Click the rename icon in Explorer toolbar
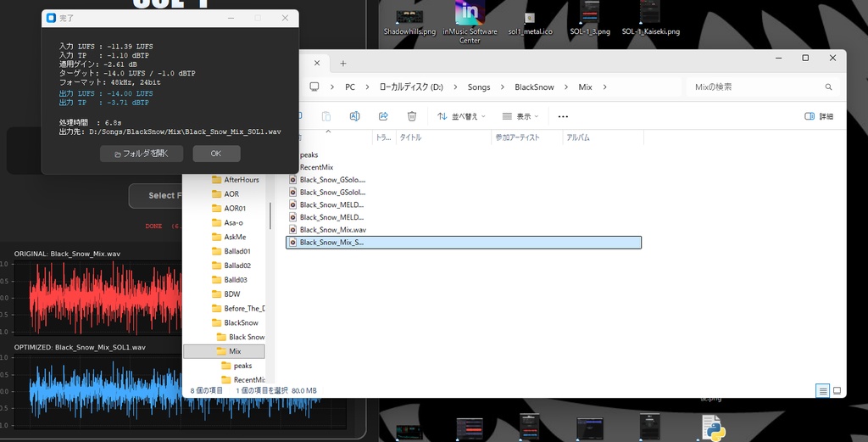The width and height of the screenshot is (868, 442). point(354,116)
